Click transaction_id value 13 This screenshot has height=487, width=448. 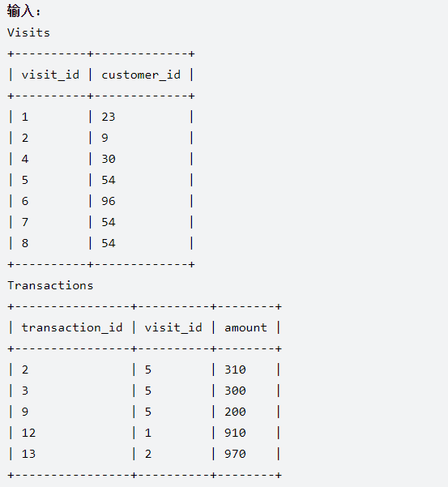28,454
